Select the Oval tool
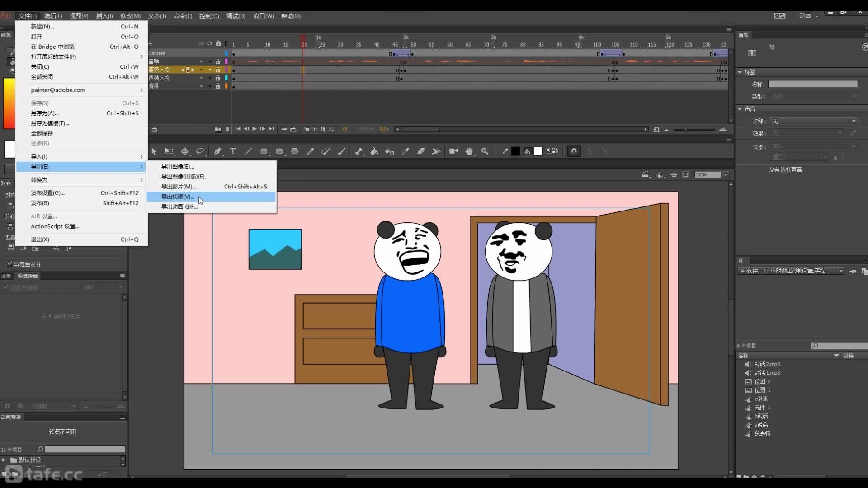868x488 pixels. [x=279, y=151]
